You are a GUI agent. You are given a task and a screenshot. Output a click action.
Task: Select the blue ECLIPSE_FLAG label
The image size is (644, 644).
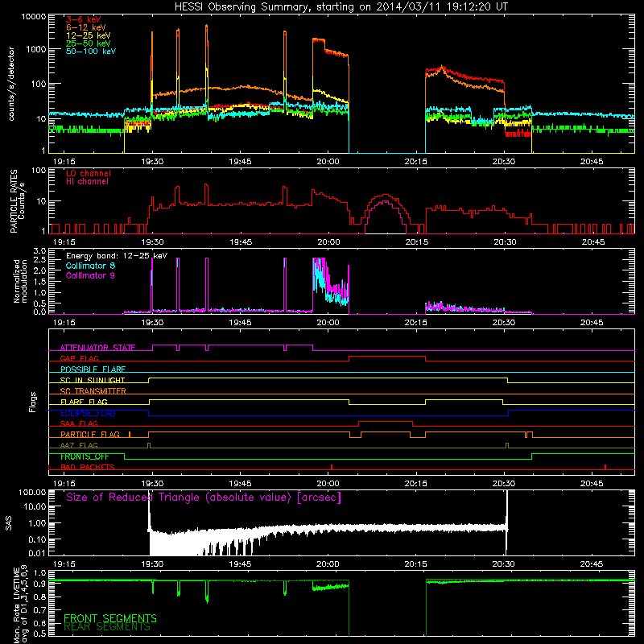[88, 413]
